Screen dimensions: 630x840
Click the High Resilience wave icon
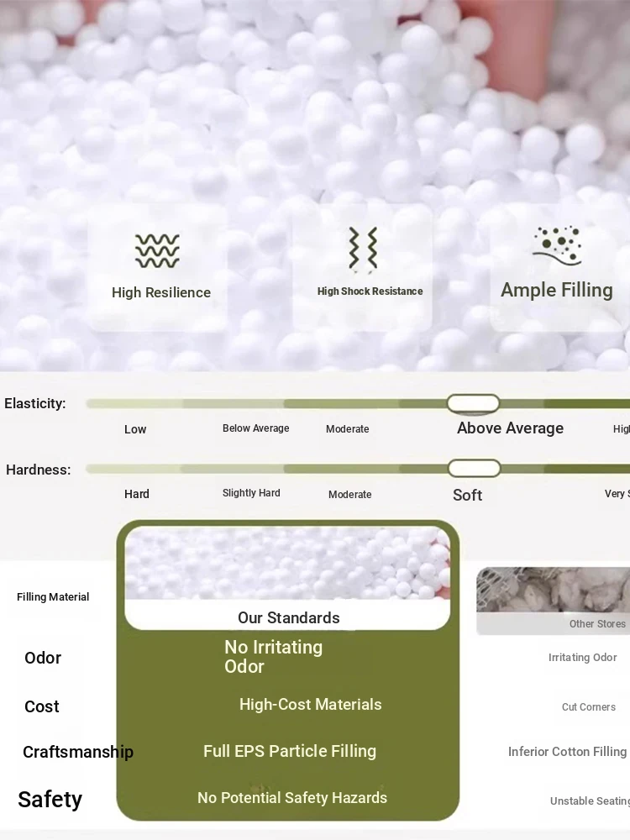[157, 251]
